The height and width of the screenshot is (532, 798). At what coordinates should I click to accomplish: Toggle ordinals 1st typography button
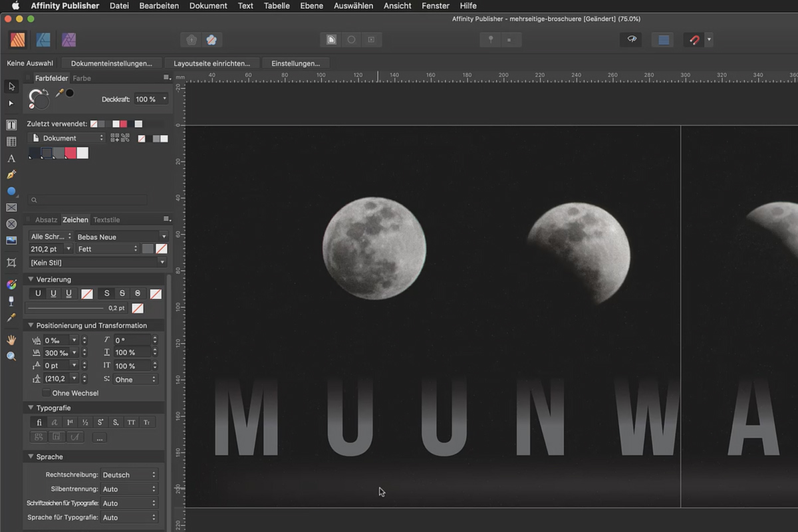tap(70, 422)
